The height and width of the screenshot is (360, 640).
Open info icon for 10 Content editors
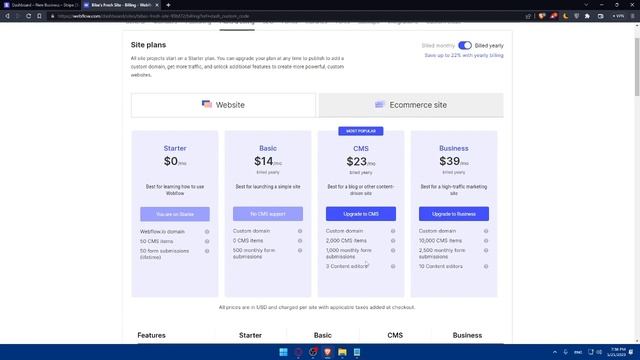pyautogui.click(x=486, y=267)
